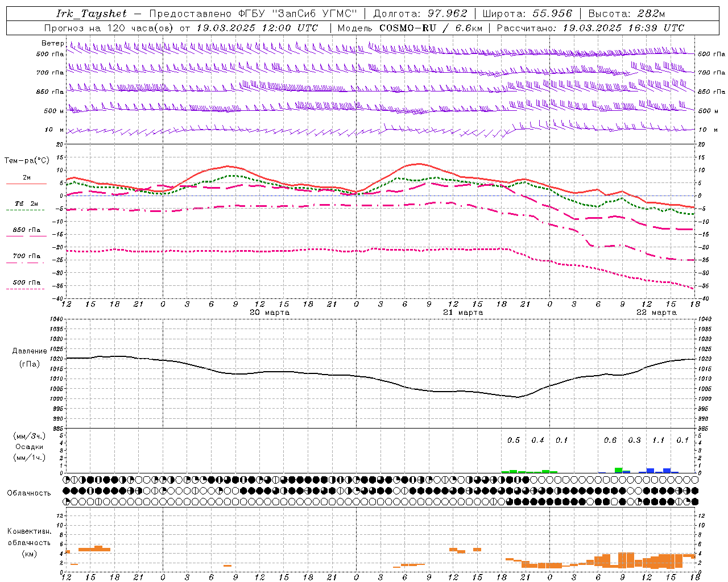This screenshot has width=728, height=582.
Task: Select the 'Предоставлено ФГБУ "ЗапСиб УГМС"' provider text
Action: (253, 14)
